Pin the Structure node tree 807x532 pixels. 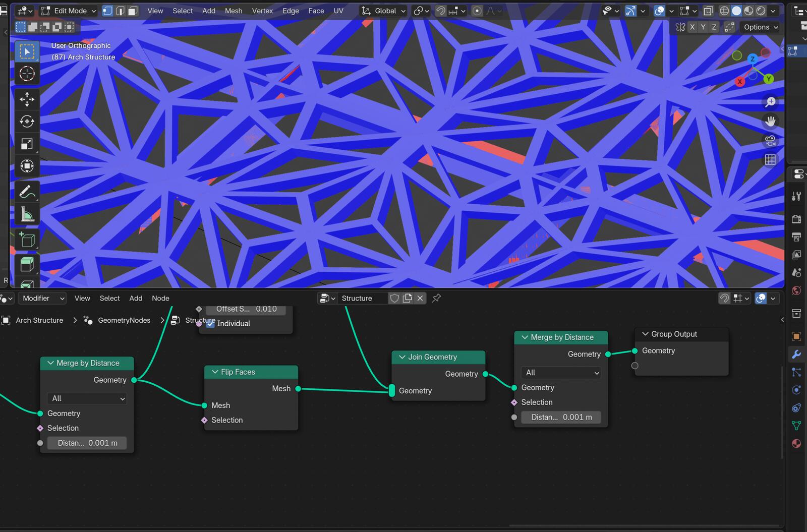[437, 298]
